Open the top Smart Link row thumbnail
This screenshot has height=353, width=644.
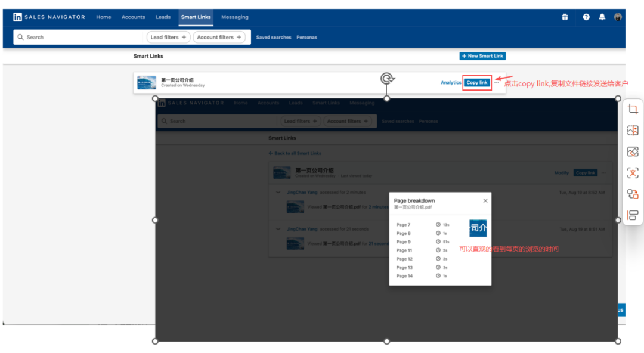147,82
